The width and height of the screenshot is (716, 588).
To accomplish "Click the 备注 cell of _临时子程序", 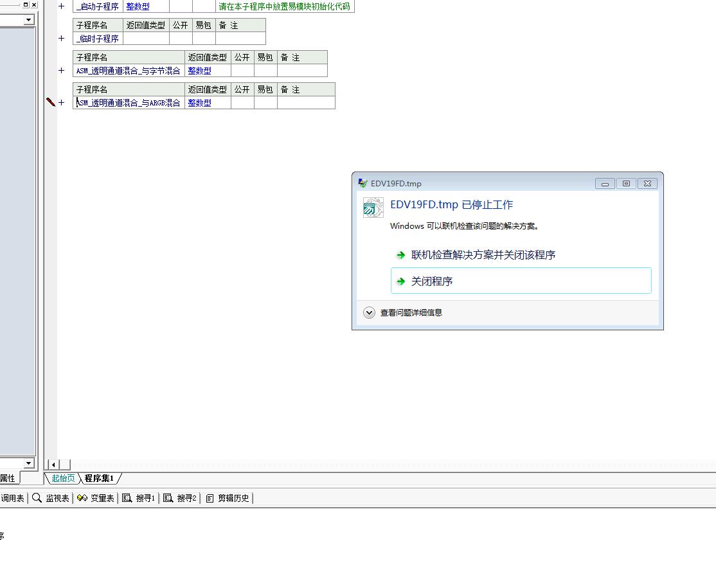I will coord(240,39).
